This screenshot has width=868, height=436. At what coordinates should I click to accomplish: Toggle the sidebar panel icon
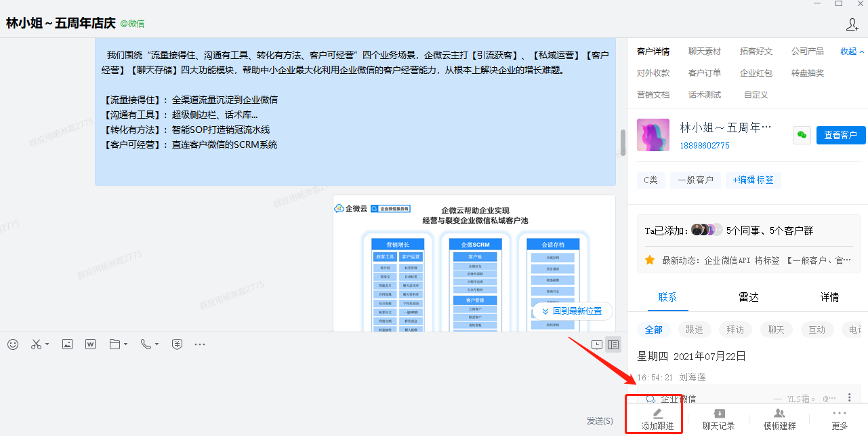click(613, 344)
